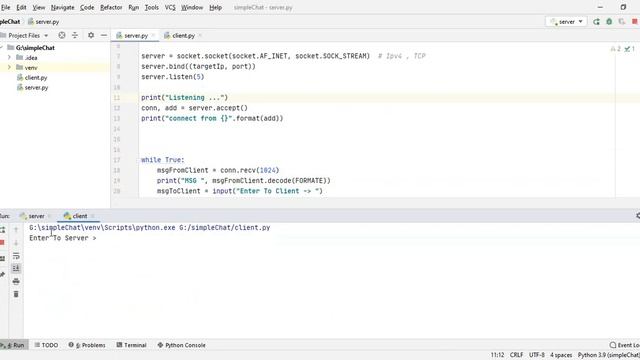Collapse all nodes in project panel
Viewport: 640px width, 360px height.
(75, 36)
